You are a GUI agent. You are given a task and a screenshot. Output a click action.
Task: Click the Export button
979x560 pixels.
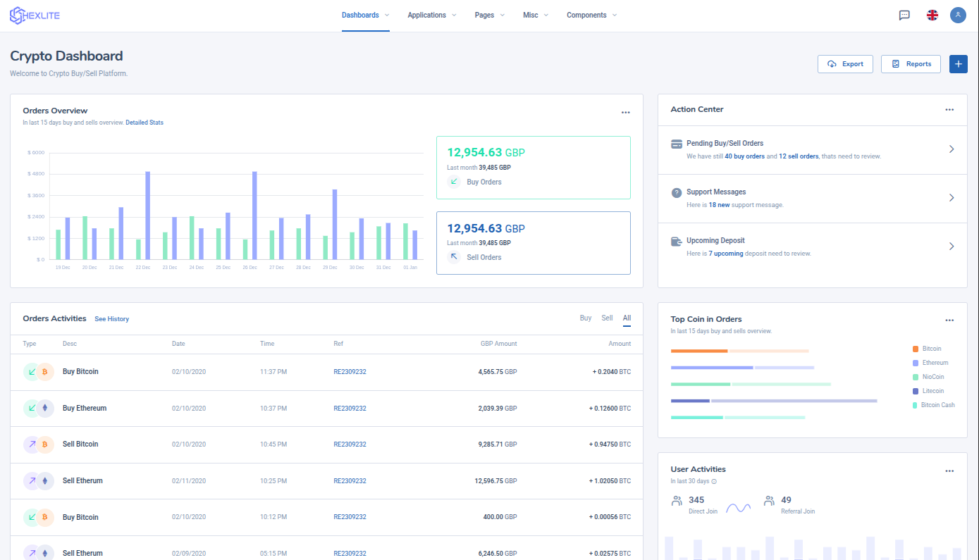click(x=845, y=63)
